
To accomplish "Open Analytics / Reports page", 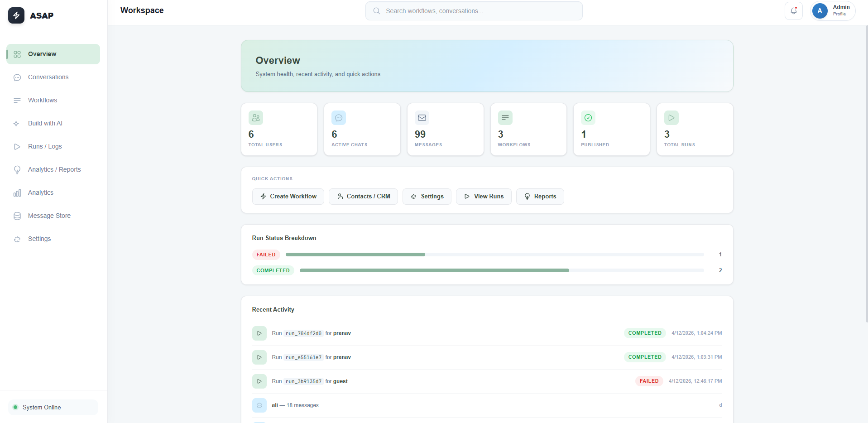I will click(x=53, y=169).
